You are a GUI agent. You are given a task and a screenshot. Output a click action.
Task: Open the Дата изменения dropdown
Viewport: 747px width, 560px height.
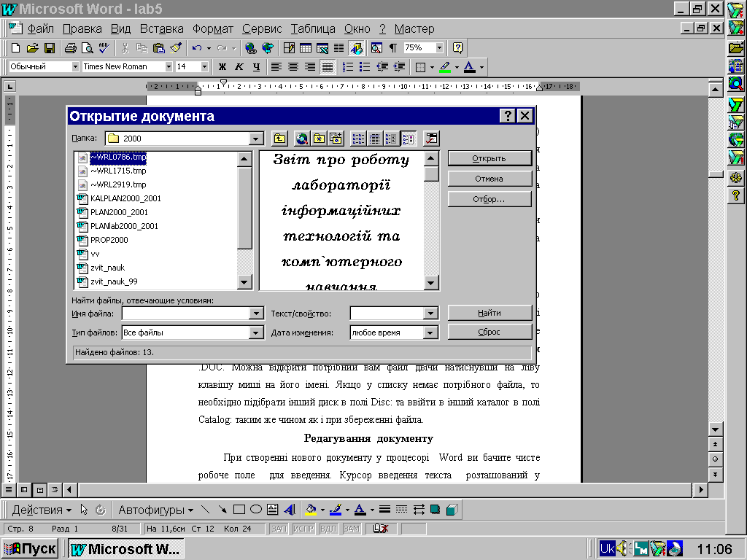coord(430,332)
